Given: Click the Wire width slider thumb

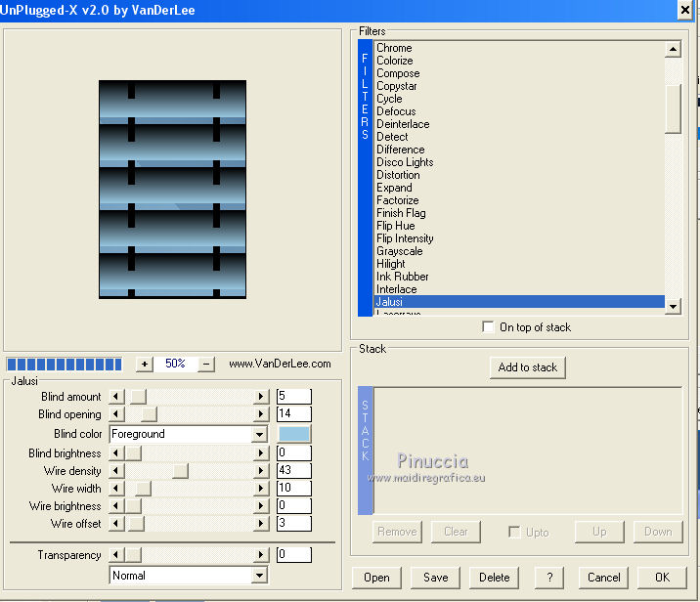Looking at the screenshot, I should tap(144, 489).
